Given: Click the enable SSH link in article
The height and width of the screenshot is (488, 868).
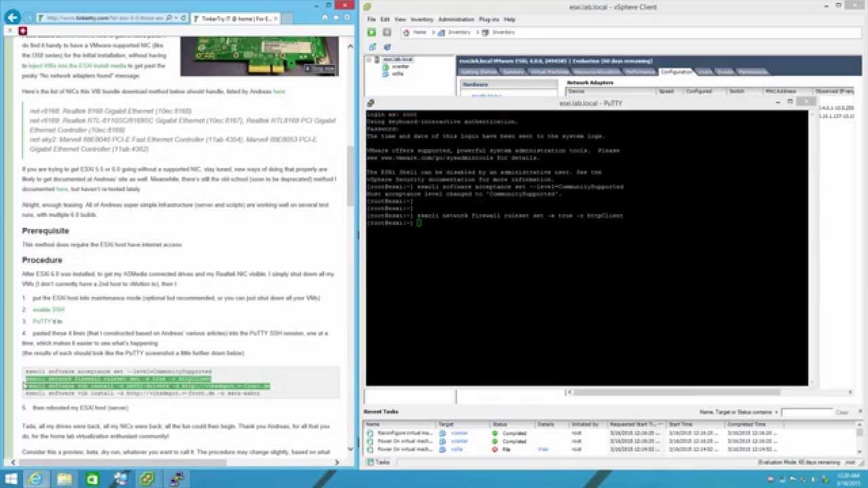Looking at the screenshot, I should coord(49,310).
